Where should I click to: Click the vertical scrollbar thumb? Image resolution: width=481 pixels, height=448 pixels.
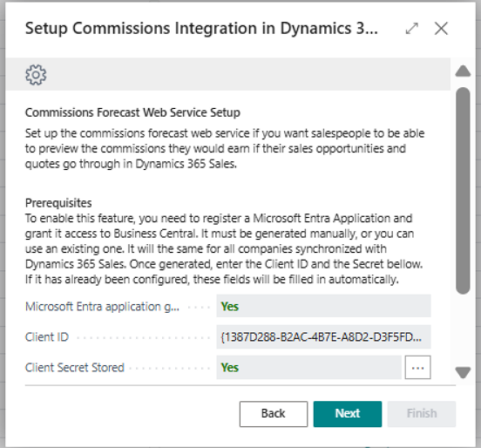463,191
